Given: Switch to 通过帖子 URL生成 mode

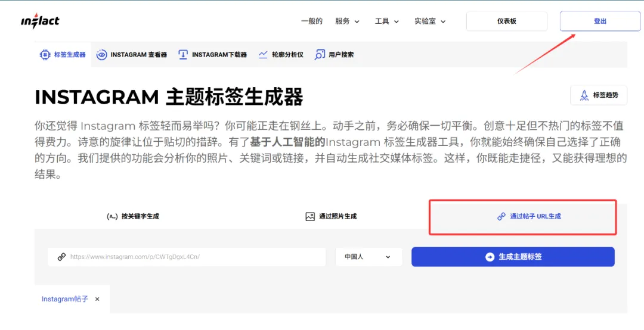Looking at the screenshot, I should pos(529,216).
